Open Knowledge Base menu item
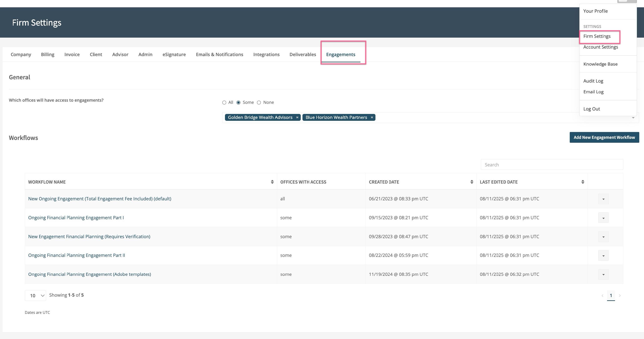The image size is (644, 339). [600, 64]
